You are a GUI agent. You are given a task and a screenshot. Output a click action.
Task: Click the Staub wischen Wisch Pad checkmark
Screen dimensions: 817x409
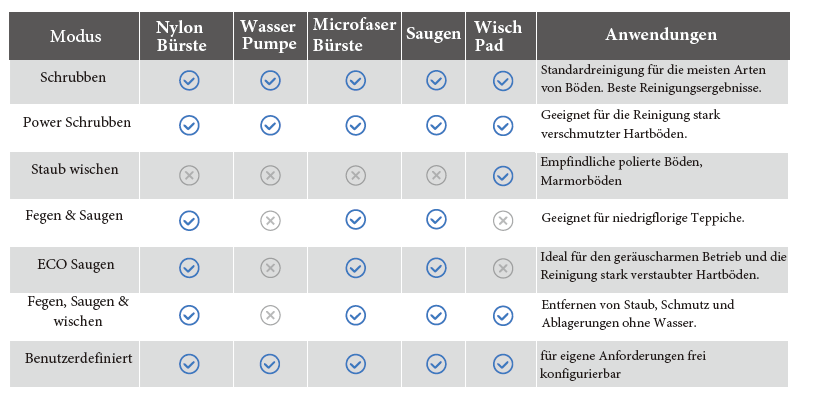(x=503, y=175)
